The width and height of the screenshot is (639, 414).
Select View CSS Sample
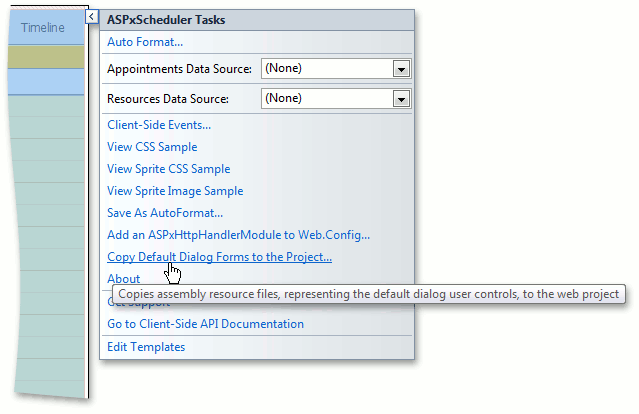pos(152,147)
